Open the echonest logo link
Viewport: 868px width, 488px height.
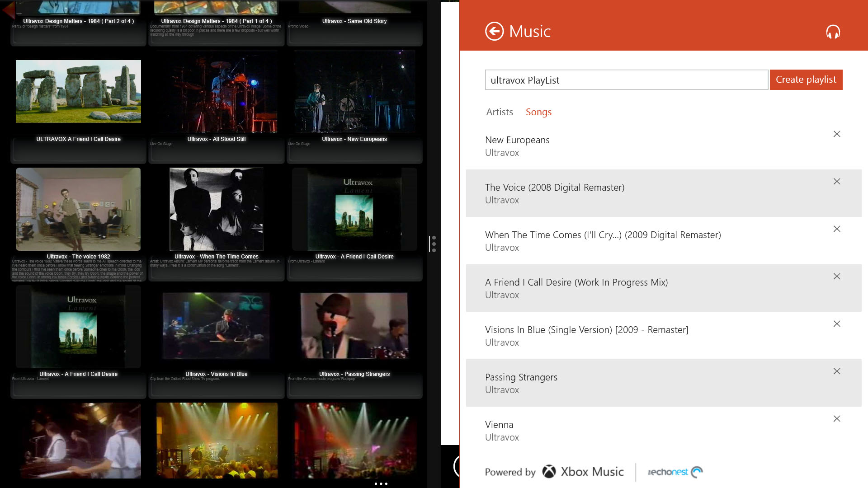[x=675, y=472]
